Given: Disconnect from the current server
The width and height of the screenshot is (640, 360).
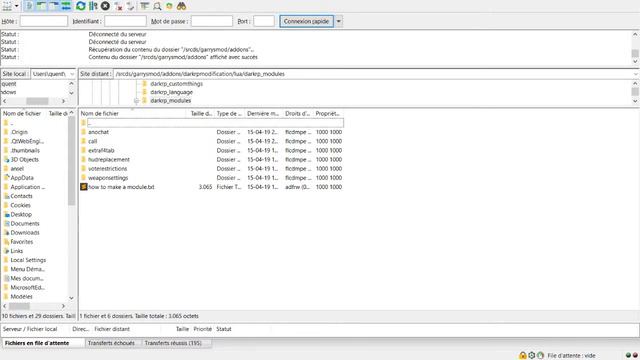Looking at the screenshot, I should (118, 6).
